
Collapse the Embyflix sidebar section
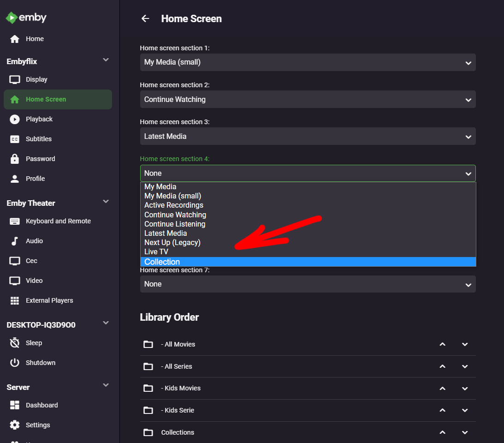pyautogui.click(x=106, y=60)
